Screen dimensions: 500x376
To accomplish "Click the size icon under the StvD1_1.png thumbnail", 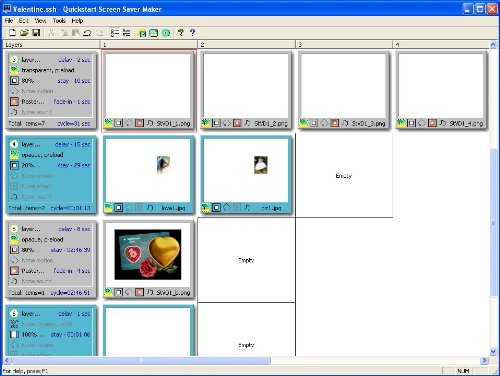I will 118,123.
